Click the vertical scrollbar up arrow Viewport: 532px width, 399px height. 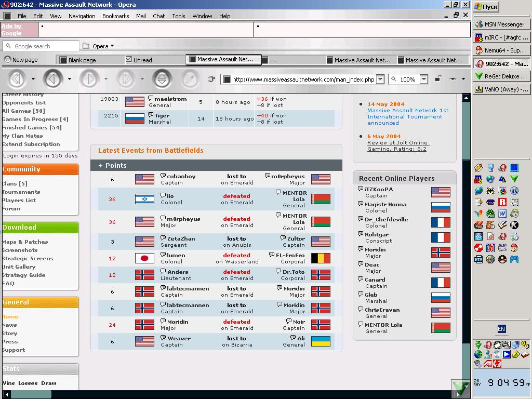466,98
